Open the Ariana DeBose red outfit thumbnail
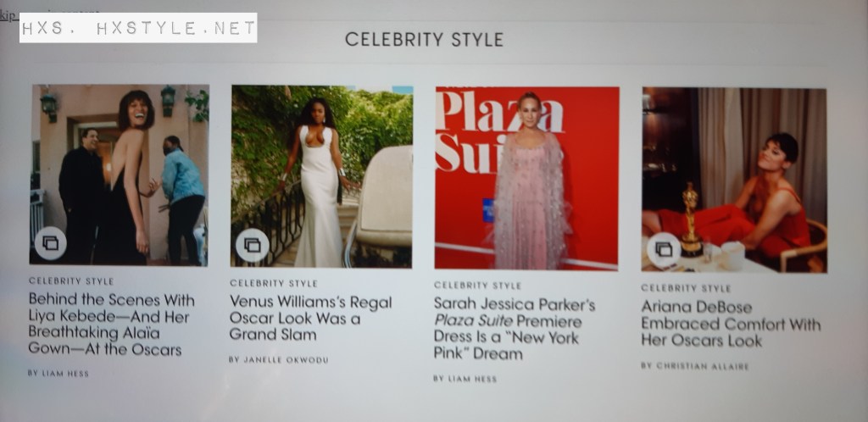The image size is (868, 422). 734,180
